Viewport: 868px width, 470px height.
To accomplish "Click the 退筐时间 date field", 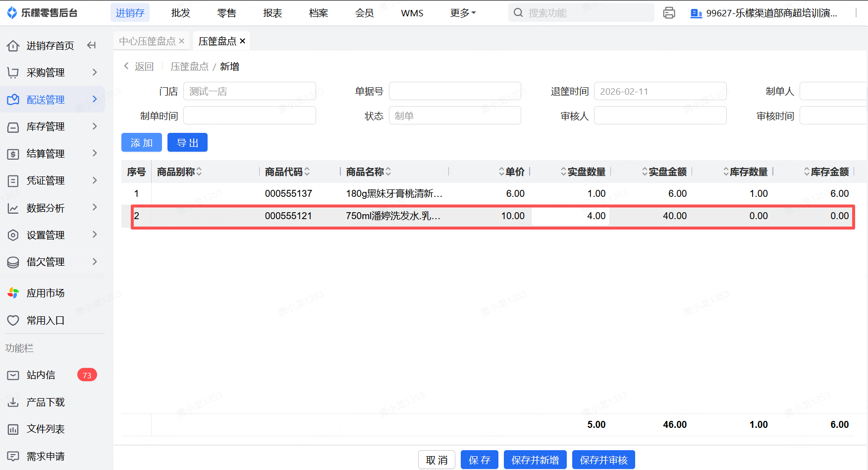I will tap(660, 91).
